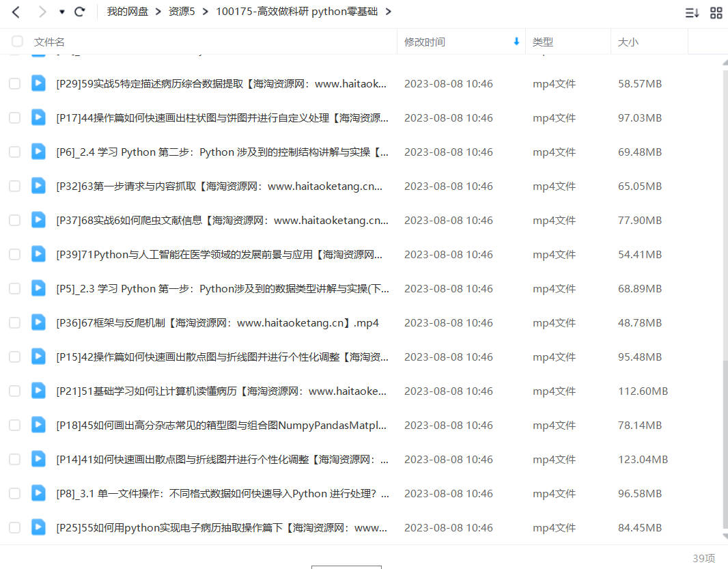Check the box for [P39]71Python file

(15, 254)
